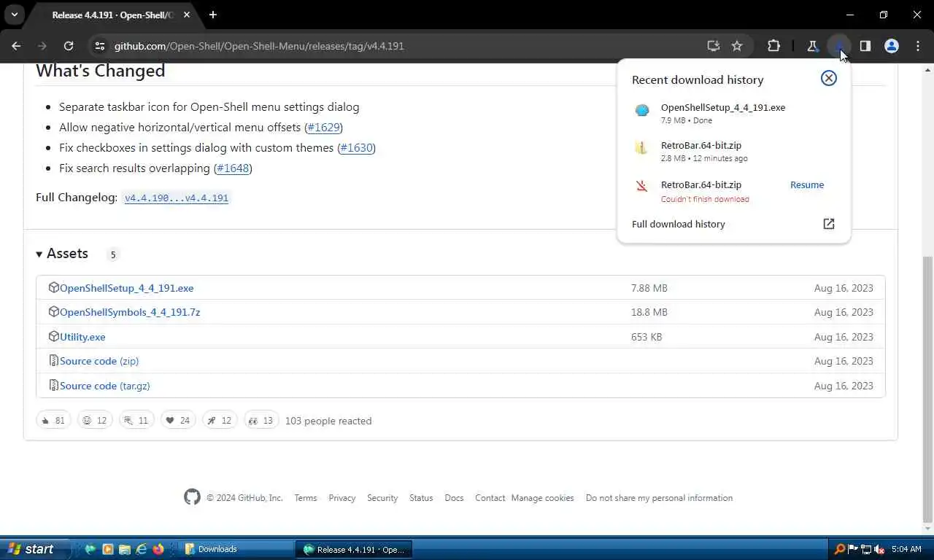
Task: Open the v4.4.190...v4.4.191 changelog link
Action: (177, 198)
